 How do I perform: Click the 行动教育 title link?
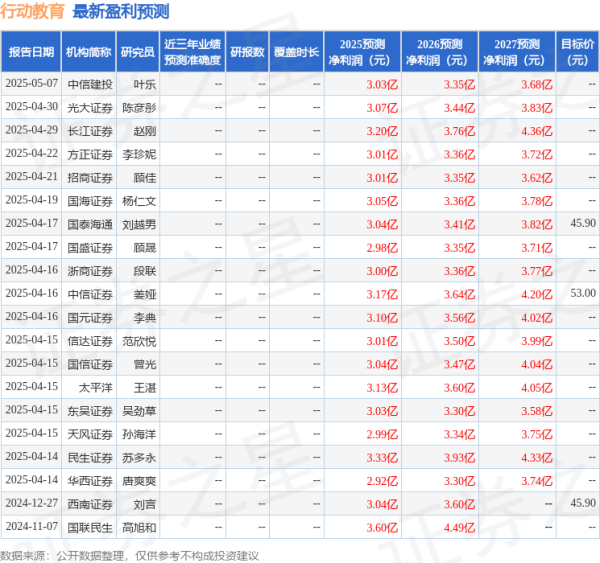point(34,12)
